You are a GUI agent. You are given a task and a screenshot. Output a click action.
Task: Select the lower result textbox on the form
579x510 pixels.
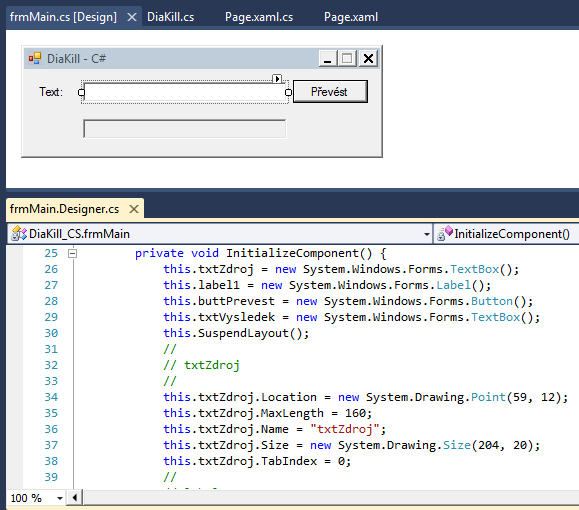pyautogui.click(x=185, y=129)
